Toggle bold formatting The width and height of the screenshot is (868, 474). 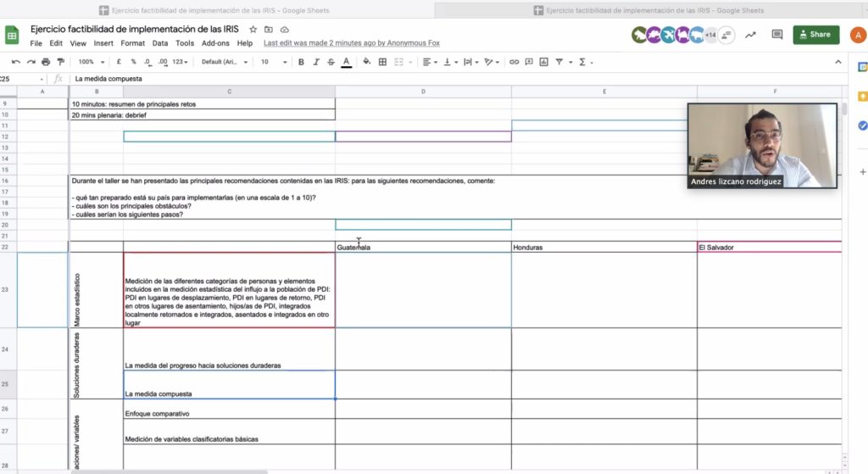point(300,62)
